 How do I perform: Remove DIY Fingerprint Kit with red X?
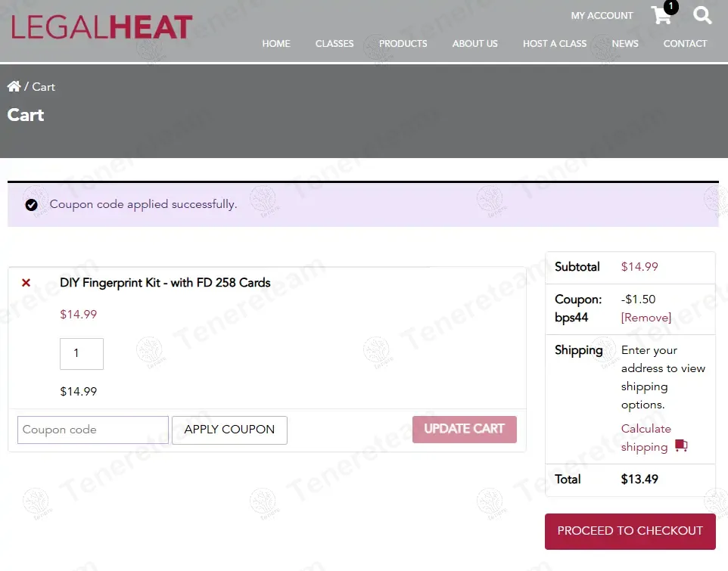[x=26, y=283]
